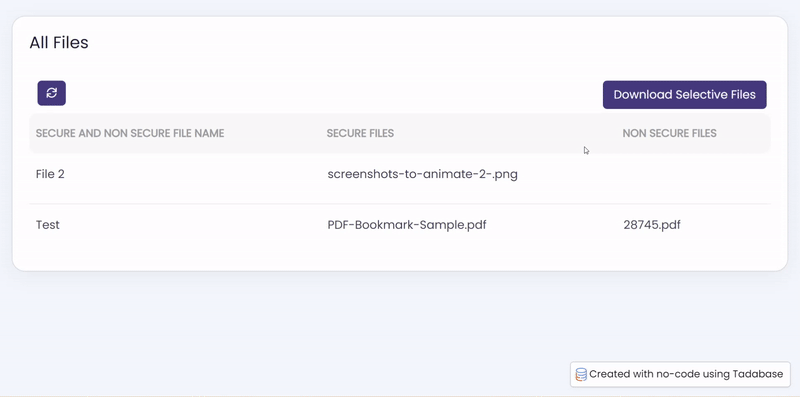
Task: Click the divider line between File 2 and Test rows
Action: pyautogui.click(x=399, y=204)
